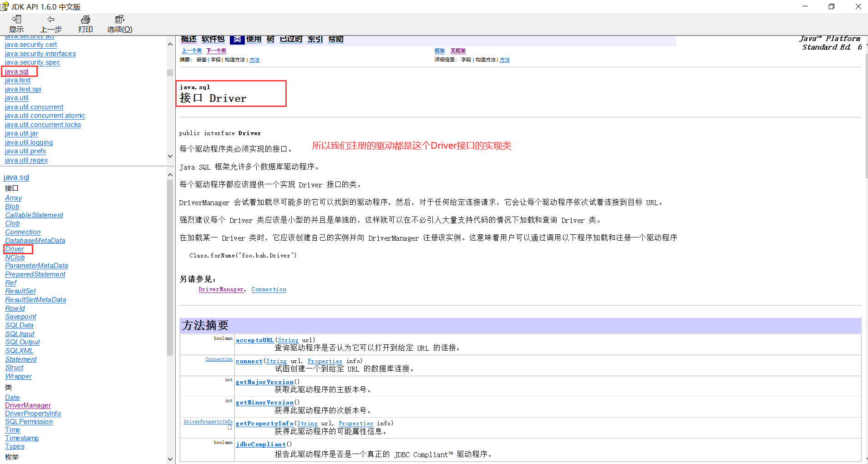This screenshot has width=868, height=464.
Task: Open the SQLPermission class link
Action: tap(29, 422)
